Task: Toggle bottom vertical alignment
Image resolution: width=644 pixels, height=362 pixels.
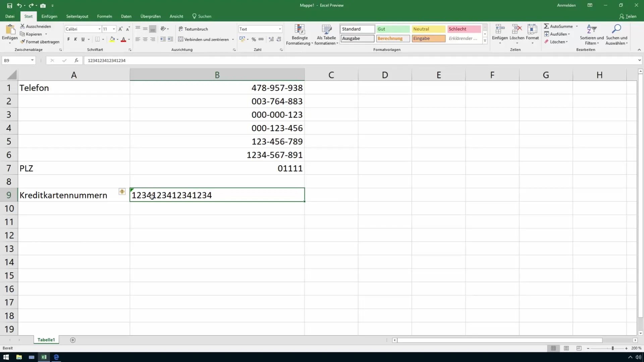Action: pos(153,29)
